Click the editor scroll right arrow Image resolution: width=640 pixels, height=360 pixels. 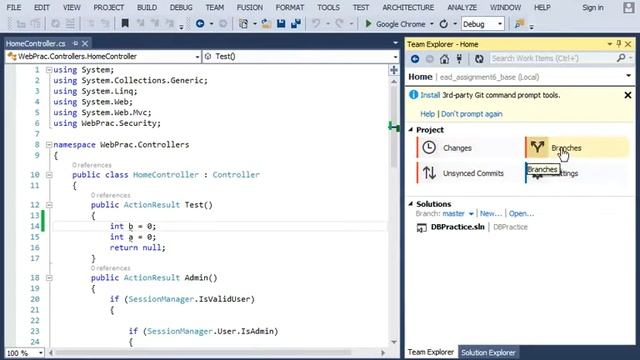[x=383, y=353]
